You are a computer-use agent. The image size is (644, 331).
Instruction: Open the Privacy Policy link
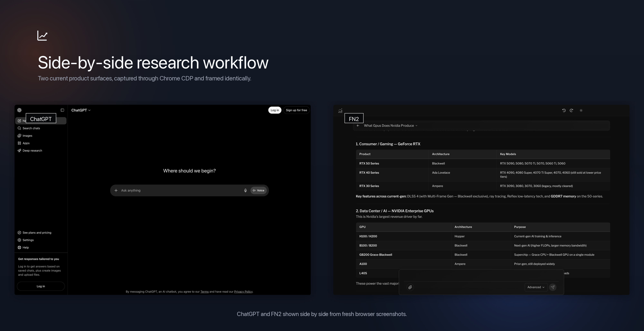243,292
